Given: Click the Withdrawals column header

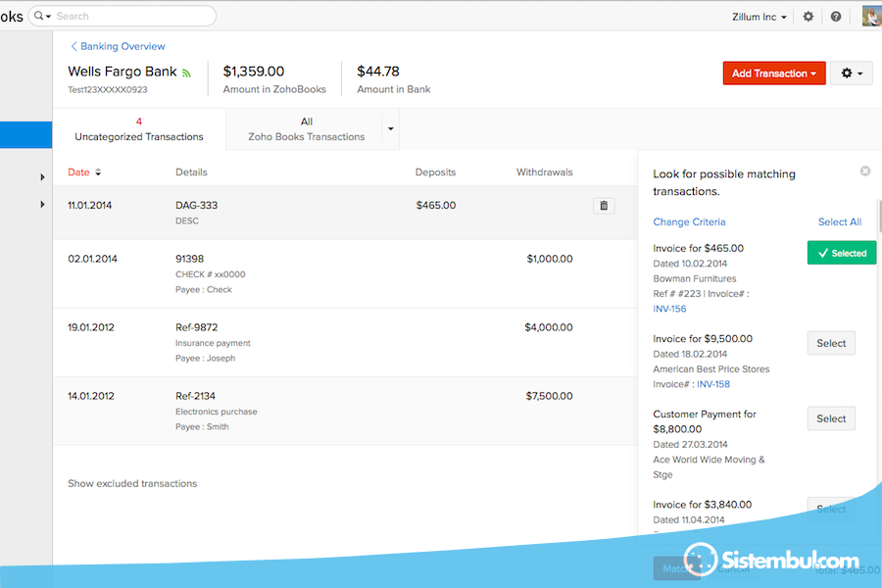Looking at the screenshot, I should point(545,172).
